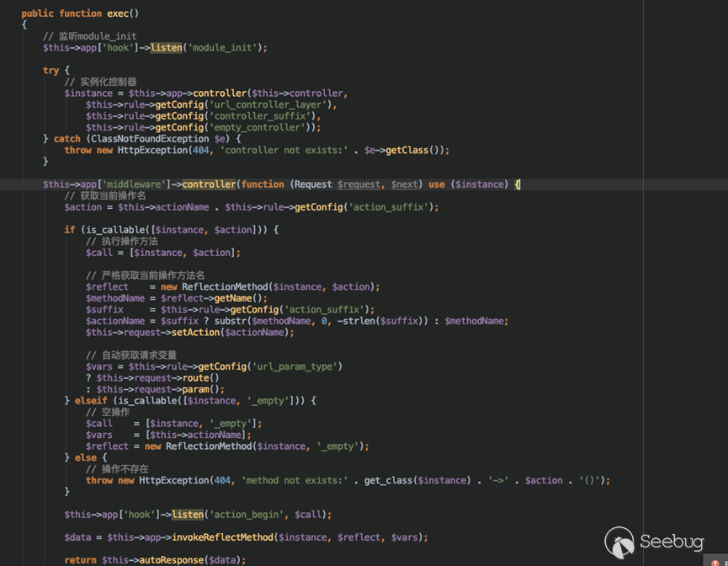Click the Seebug watermark text
This screenshot has height=566, width=728.
pyautogui.click(x=672, y=542)
